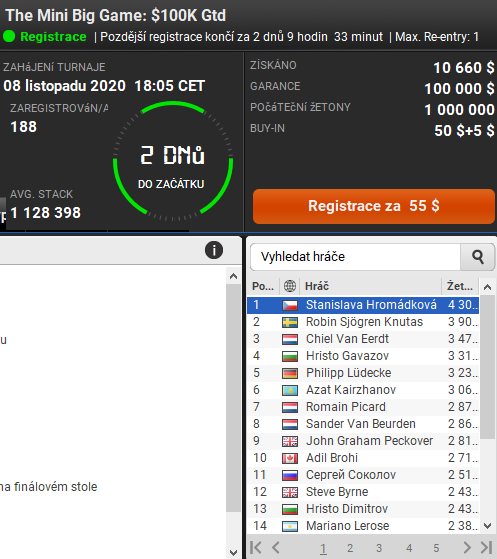Click the collected value 10 660 $
Image resolution: width=497 pixels, height=559 pixels.
[464, 67]
